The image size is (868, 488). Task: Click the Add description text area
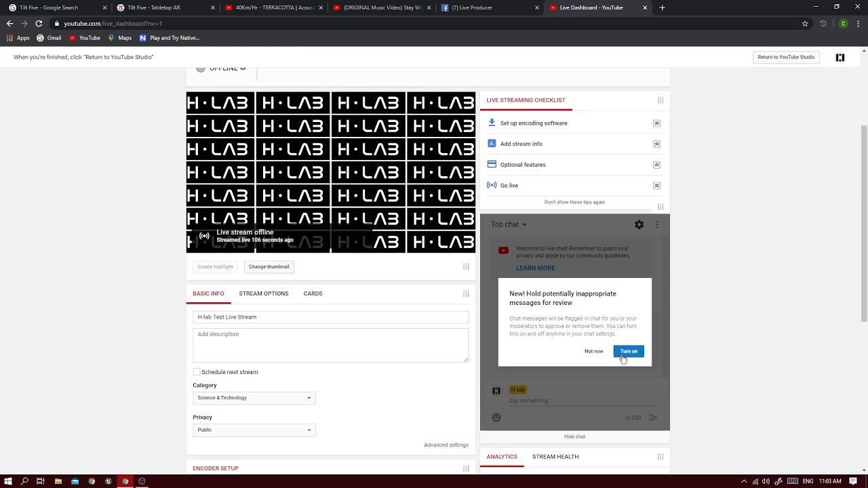[331, 345]
